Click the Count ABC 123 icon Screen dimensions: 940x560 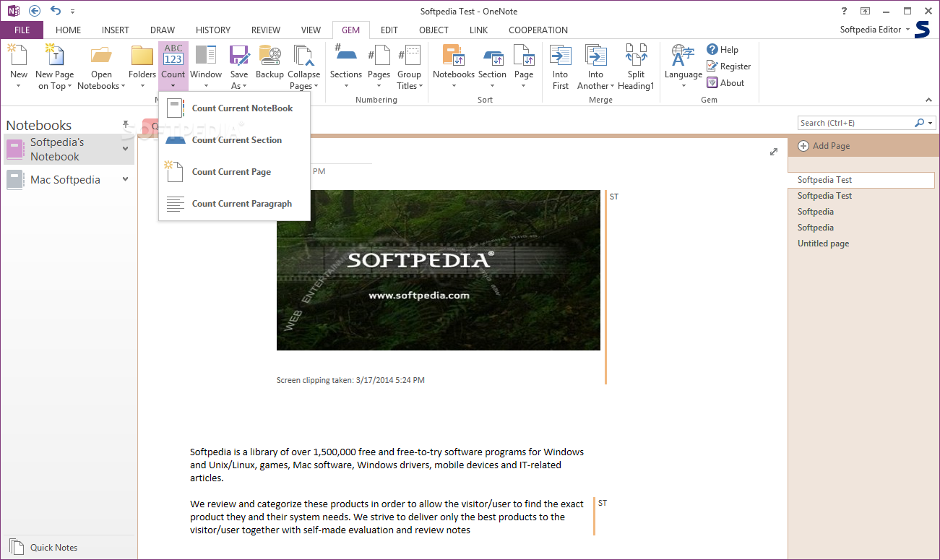pos(173,55)
